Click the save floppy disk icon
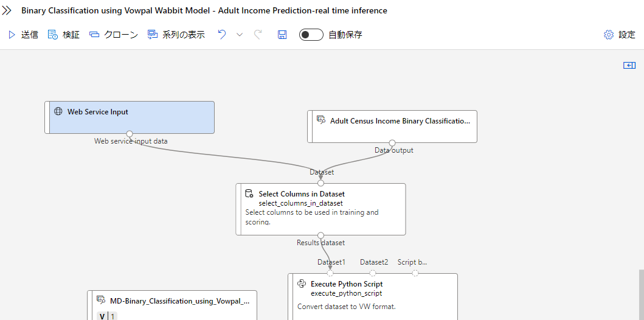Screen dimensions: 644x320 pos(282,35)
